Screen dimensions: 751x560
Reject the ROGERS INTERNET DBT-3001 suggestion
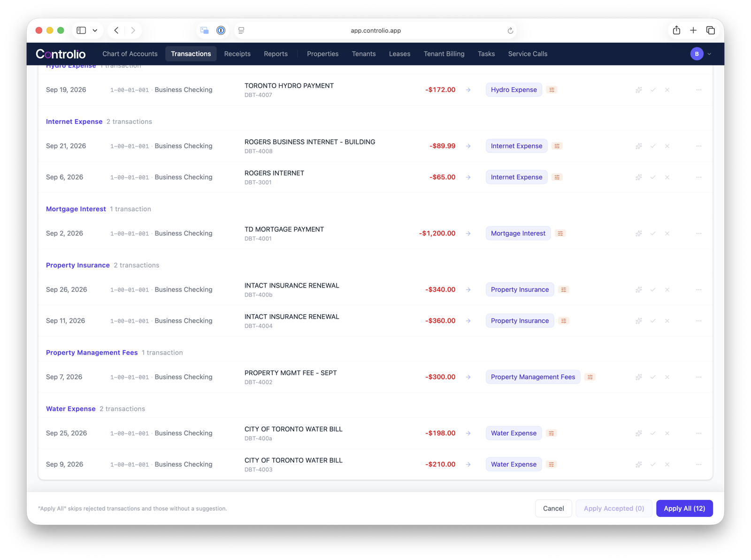(x=667, y=177)
